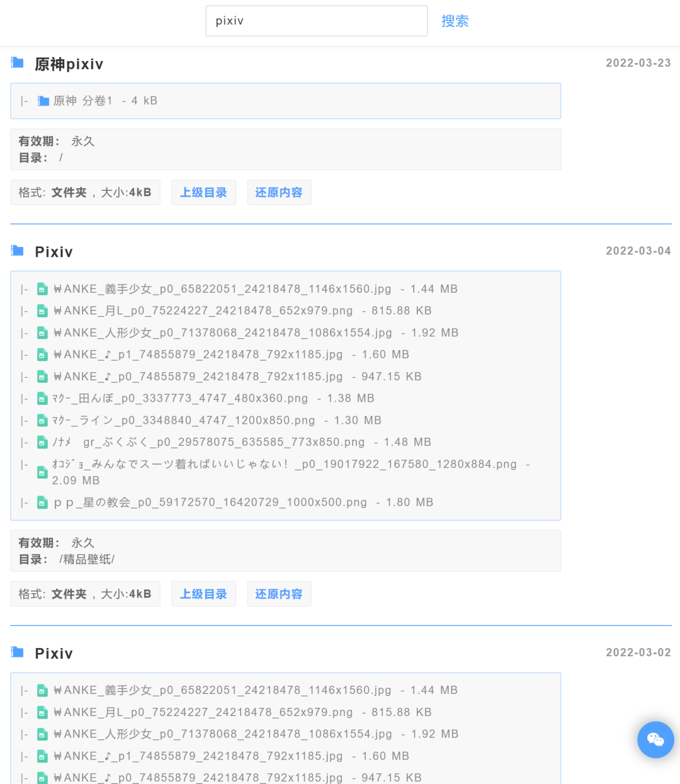Click folder icon beside Pixiv dated 2022-03-02
This screenshot has height=784, width=680.
coord(18,652)
